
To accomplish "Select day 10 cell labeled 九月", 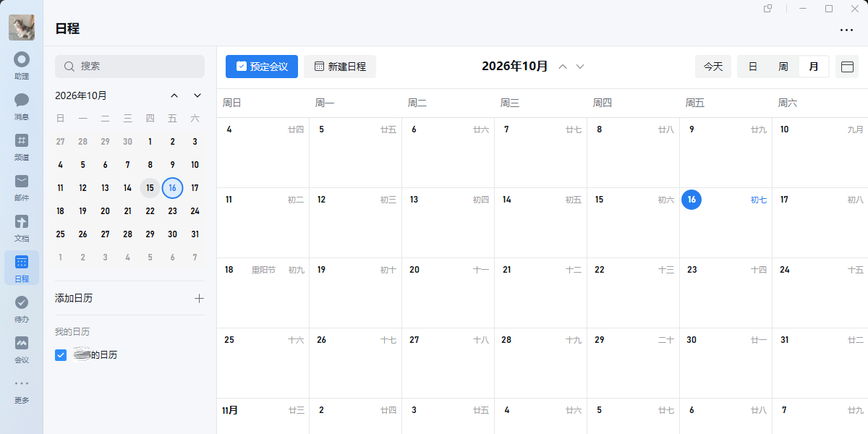I will coord(820,153).
